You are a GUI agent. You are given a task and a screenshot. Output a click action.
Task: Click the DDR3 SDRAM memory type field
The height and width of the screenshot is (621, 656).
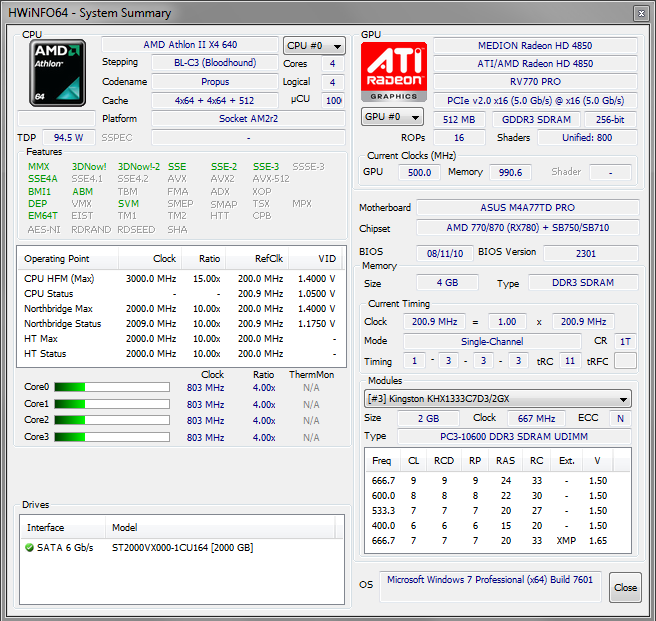coord(583,283)
